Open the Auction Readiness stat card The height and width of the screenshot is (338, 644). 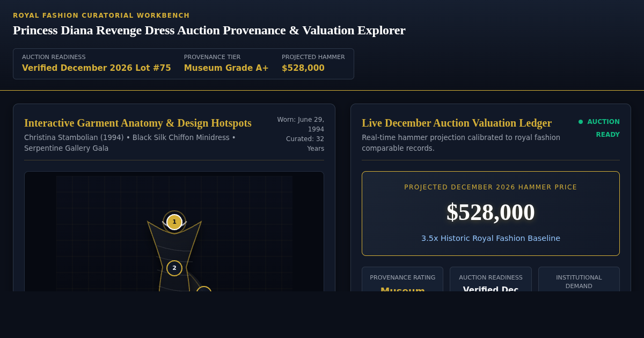coord(491,279)
